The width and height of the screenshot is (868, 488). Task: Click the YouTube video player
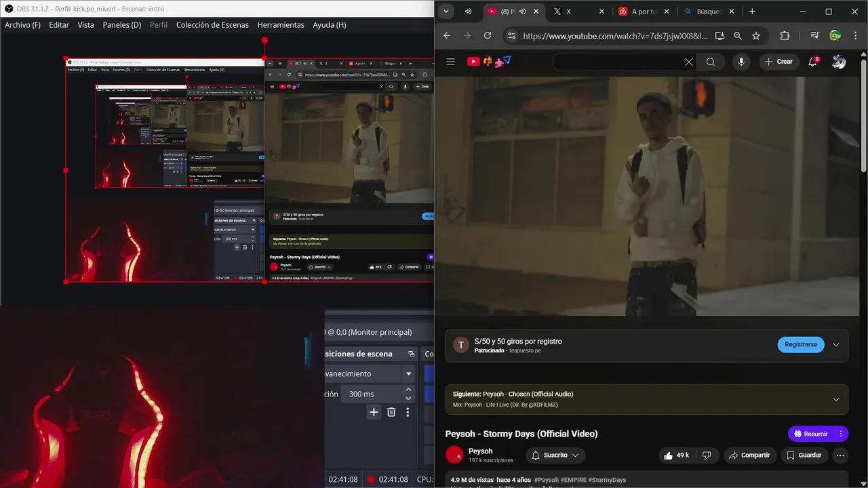click(648, 196)
